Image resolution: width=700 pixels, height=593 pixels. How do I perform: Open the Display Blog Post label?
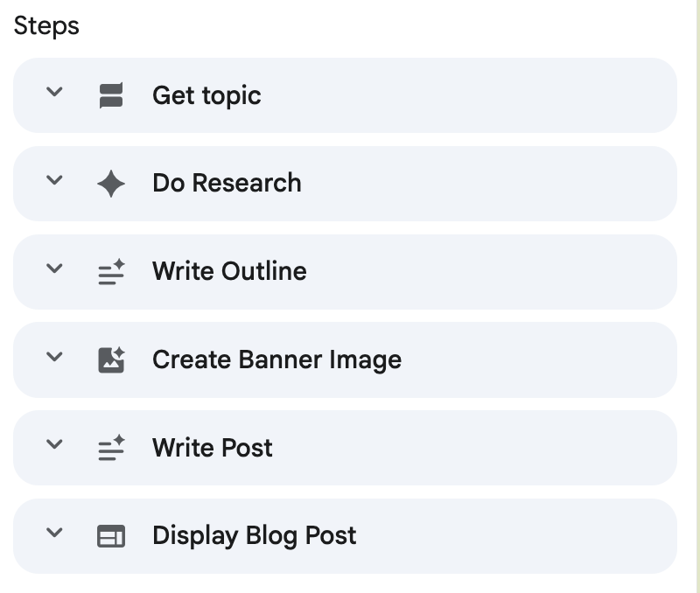coord(255,536)
